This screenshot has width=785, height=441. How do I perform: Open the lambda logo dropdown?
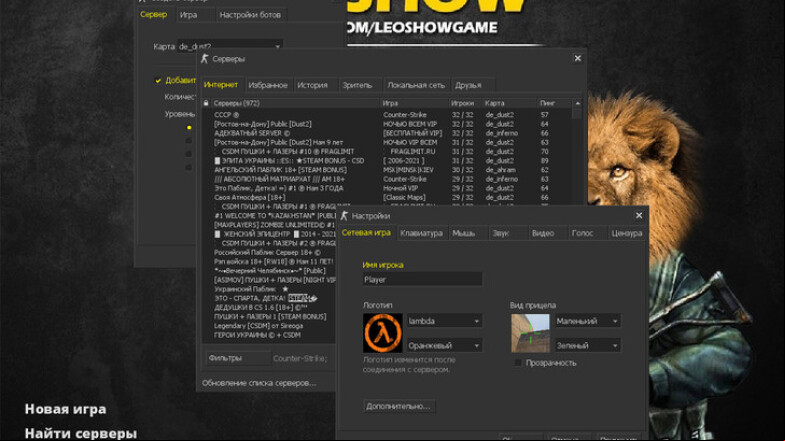[444, 321]
